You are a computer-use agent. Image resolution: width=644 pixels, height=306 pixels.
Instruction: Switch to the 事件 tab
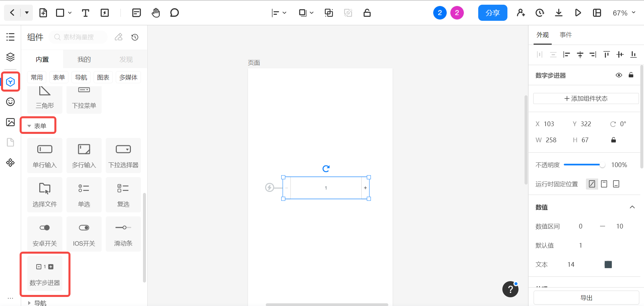click(565, 35)
